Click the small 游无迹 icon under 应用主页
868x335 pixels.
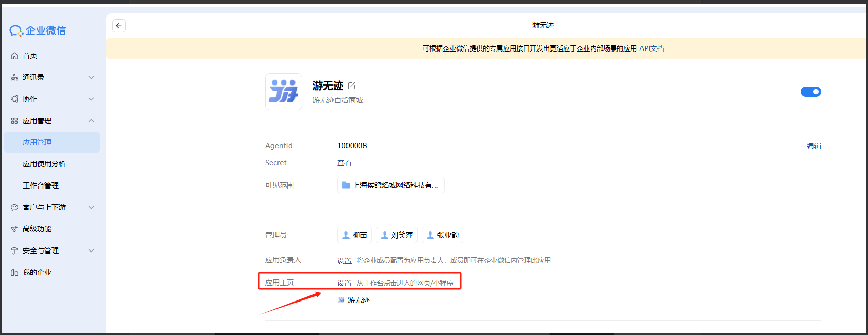point(341,300)
